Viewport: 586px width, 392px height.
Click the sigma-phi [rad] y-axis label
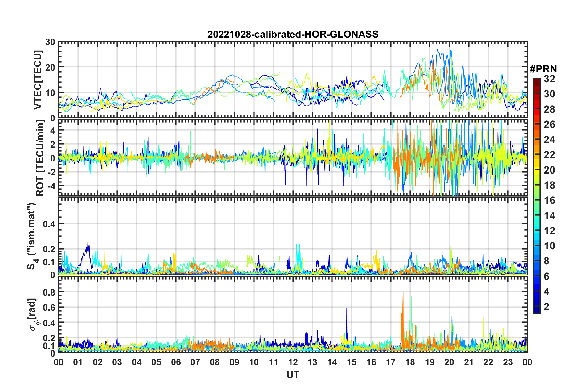pos(33,315)
